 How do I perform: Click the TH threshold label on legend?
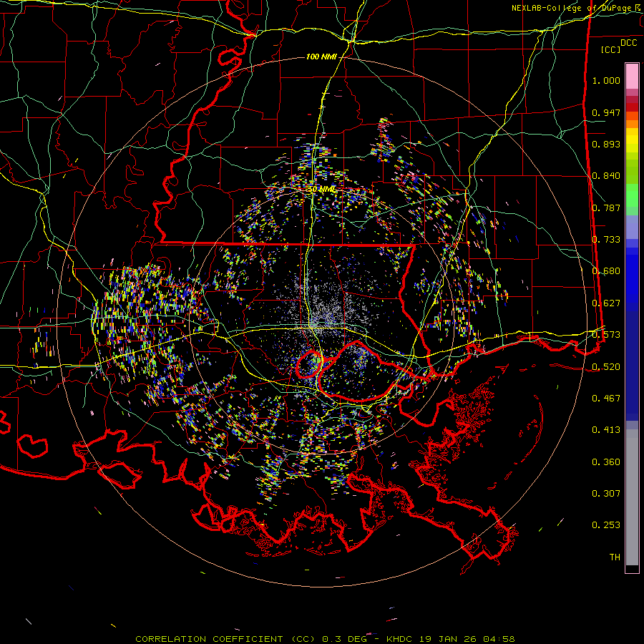[614, 557]
